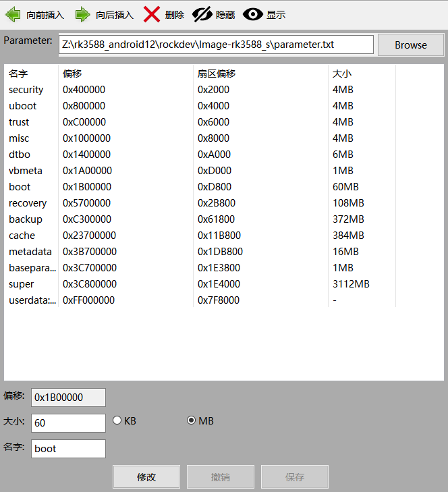
Task: Select the super partition row
Action: [x=200, y=284]
